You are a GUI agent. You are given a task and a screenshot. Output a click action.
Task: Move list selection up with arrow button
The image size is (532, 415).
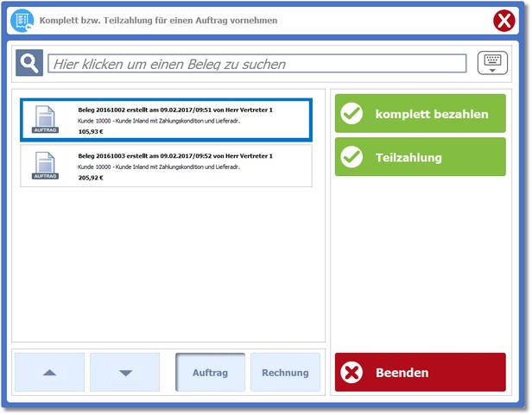click(50, 373)
